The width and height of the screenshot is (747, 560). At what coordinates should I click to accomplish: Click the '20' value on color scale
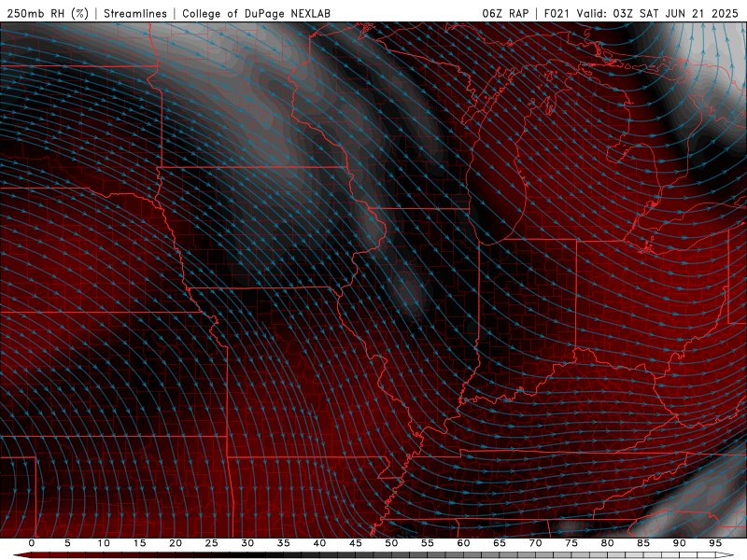(x=176, y=543)
